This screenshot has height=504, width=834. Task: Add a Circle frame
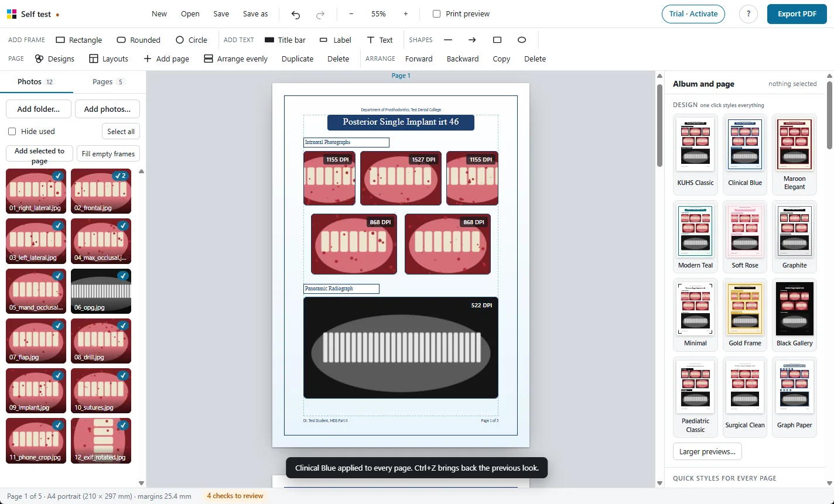click(192, 40)
